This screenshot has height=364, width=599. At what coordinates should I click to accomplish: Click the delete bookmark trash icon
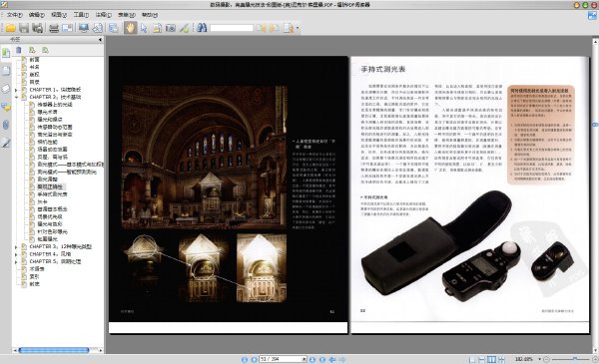tap(19, 50)
